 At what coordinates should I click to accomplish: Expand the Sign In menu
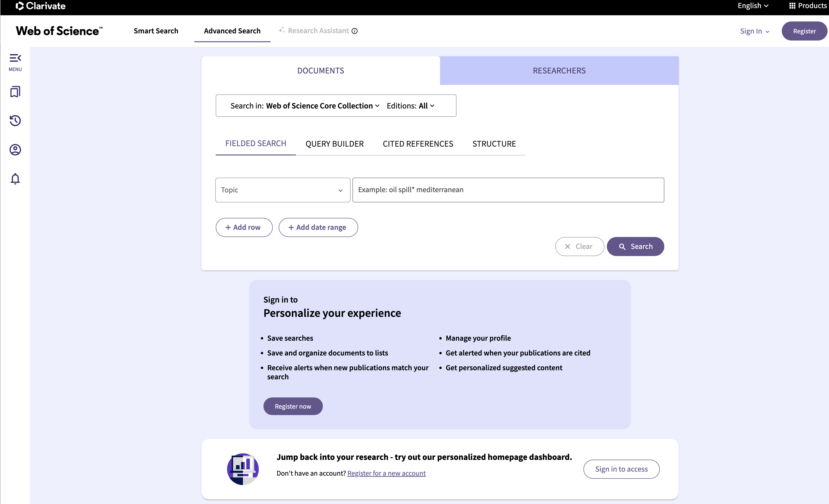pyautogui.click(x=754, y=31)
